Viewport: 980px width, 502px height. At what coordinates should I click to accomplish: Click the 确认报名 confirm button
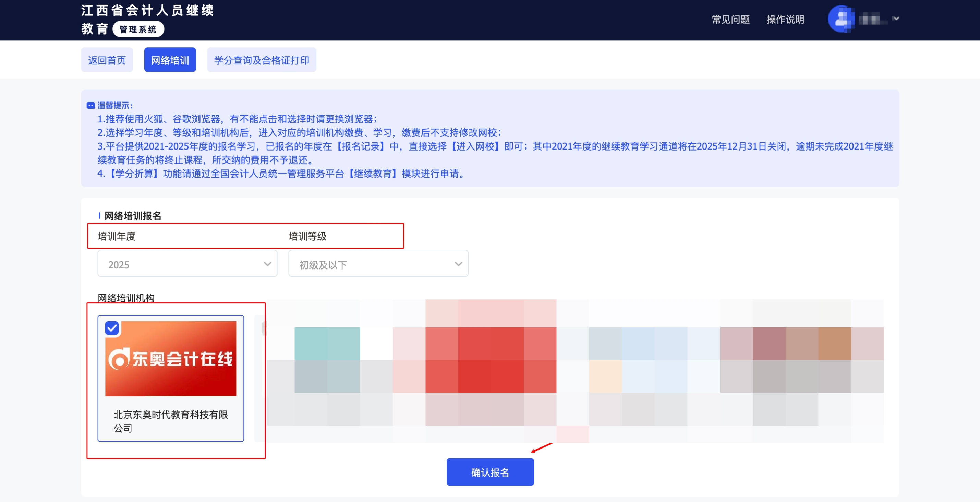pyautogui.click(x=490, y=472)
